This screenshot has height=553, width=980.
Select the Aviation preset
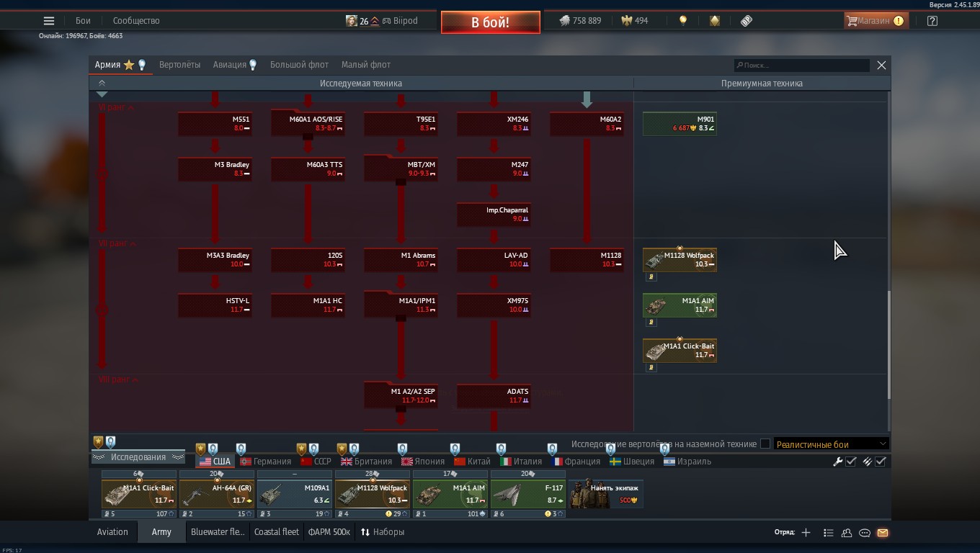point(112,532)
